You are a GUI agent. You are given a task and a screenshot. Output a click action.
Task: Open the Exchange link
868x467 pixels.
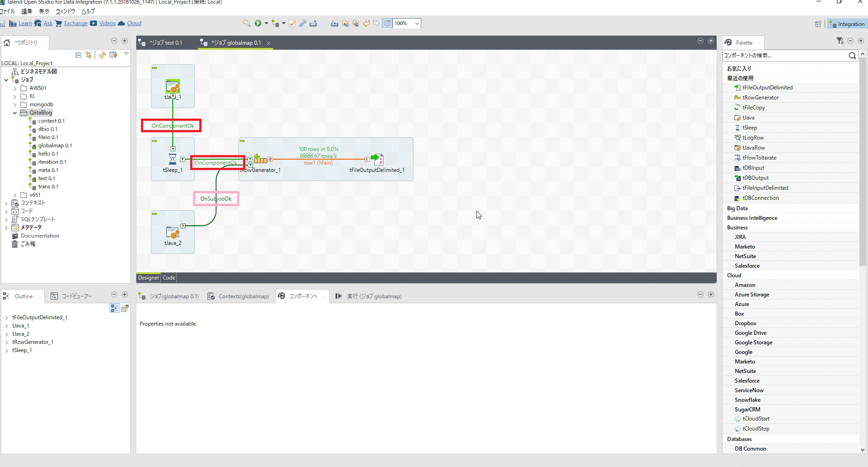tap(76, 23)
